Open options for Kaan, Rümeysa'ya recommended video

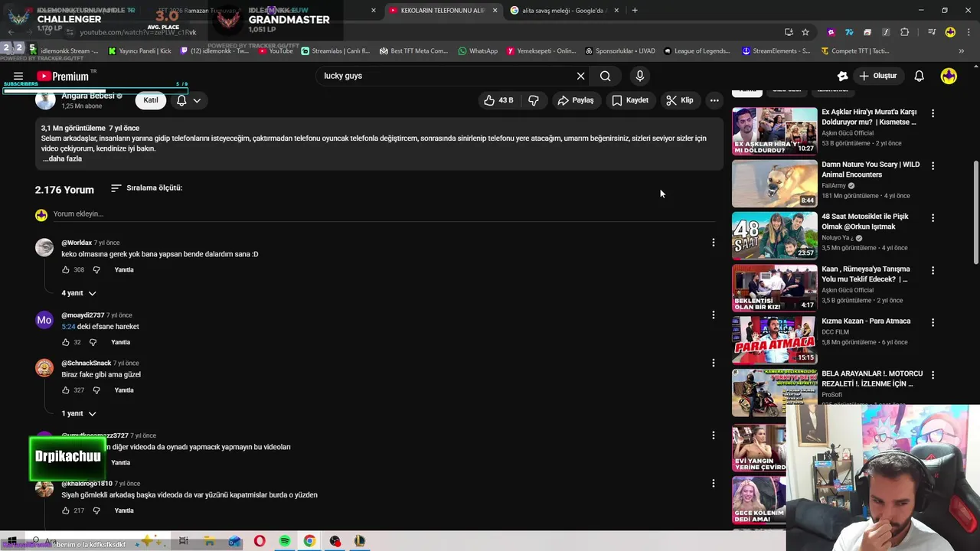[x=933, y=270]
